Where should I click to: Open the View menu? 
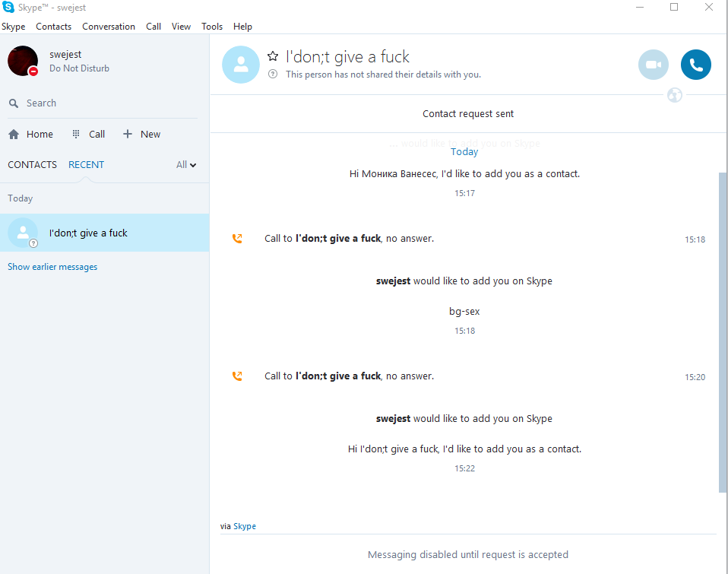(181, 27)
